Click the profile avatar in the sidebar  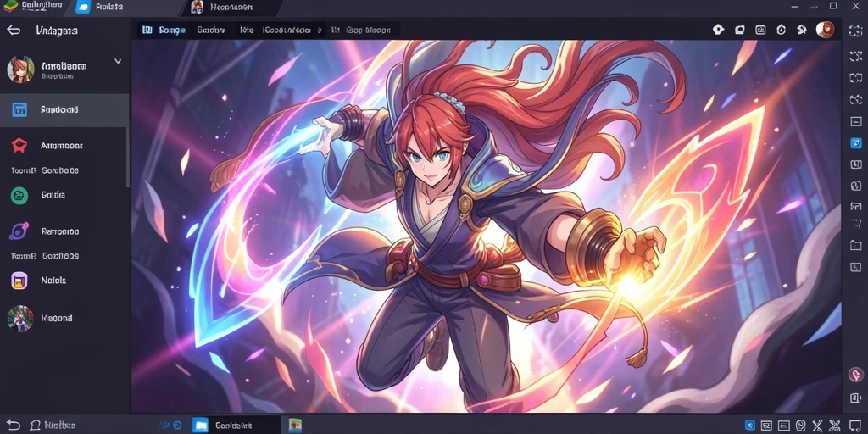(20, 70)
